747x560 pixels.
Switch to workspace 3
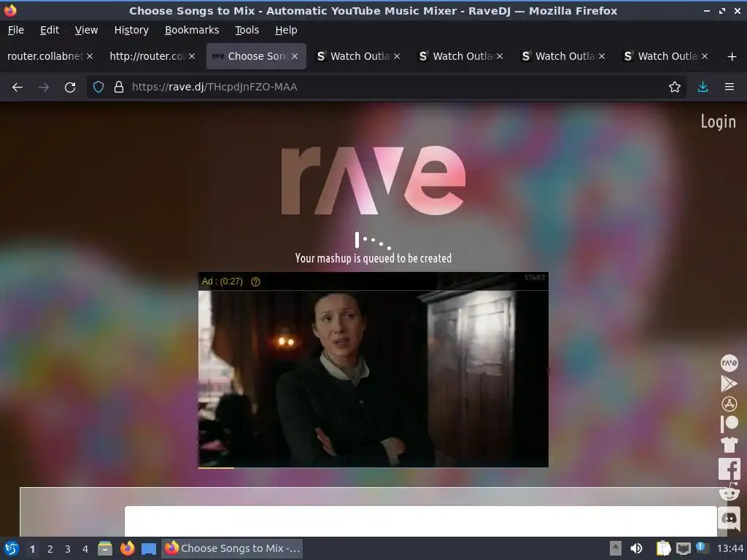[x=68, y=549]
